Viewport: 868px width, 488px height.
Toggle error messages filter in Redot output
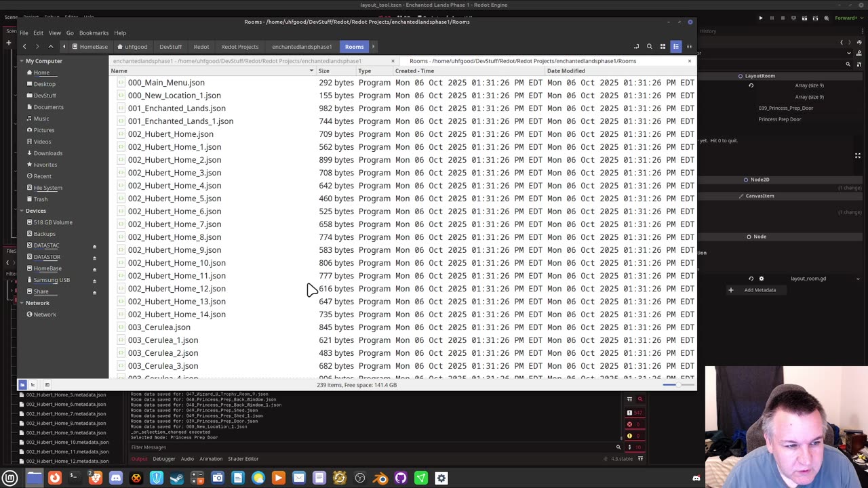tap(633, 424)
